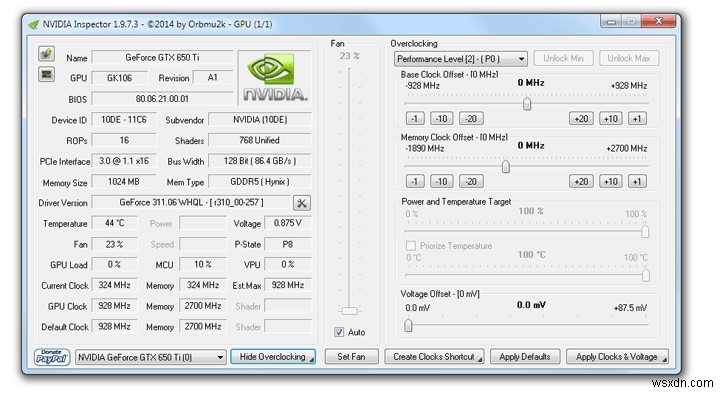Click the Subvendor NVIDIA (10DE) value
725x393 pixels.
[259, 120]
